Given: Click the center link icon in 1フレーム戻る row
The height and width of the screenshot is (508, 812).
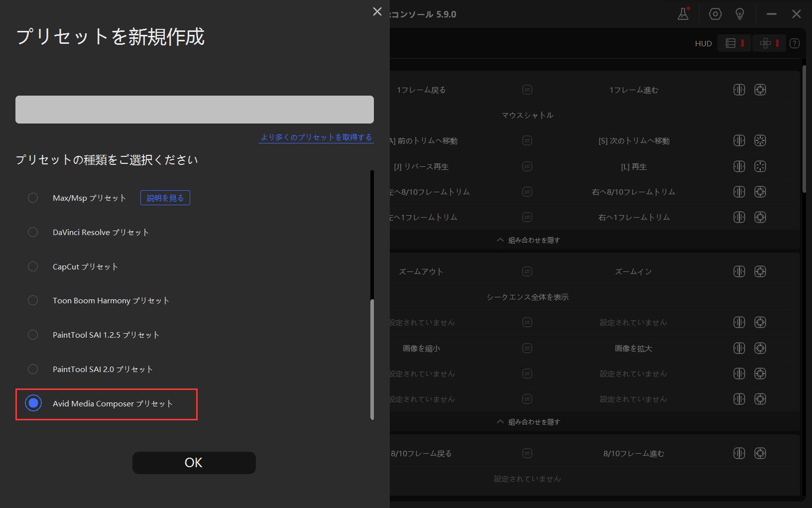Looking at the screenshot, I should (x=527, y=90).
